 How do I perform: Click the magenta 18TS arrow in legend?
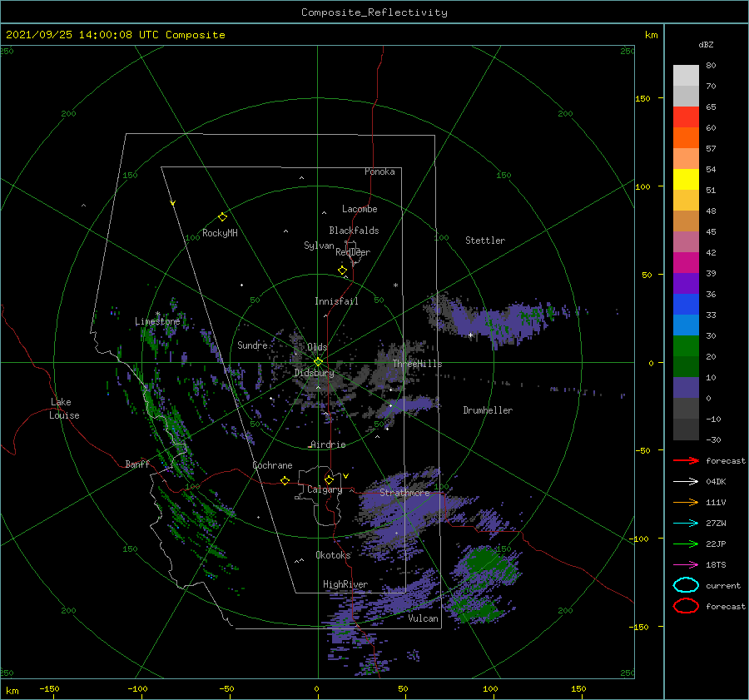click(x=686, y=565)
